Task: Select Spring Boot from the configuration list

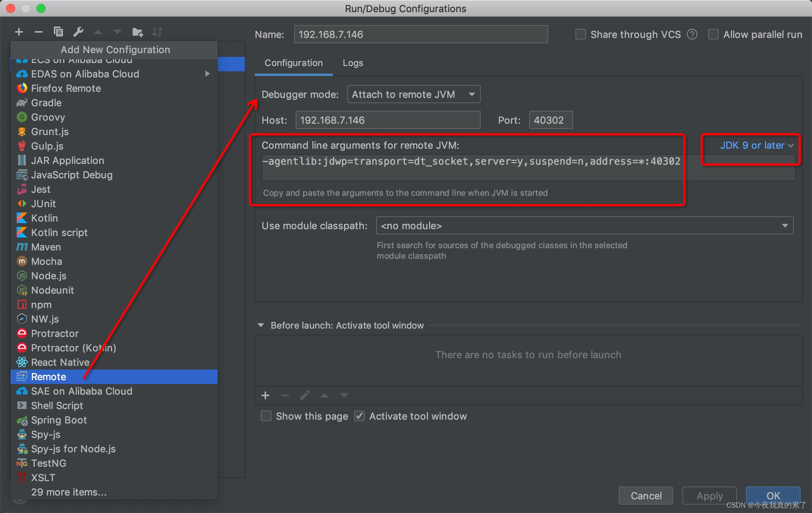Action: coord(59,420)
